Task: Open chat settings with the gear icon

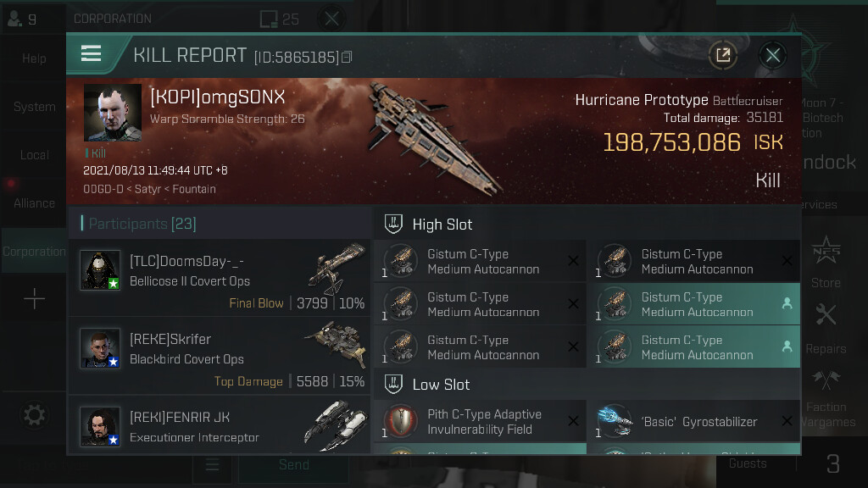Action: click(34, 415)
